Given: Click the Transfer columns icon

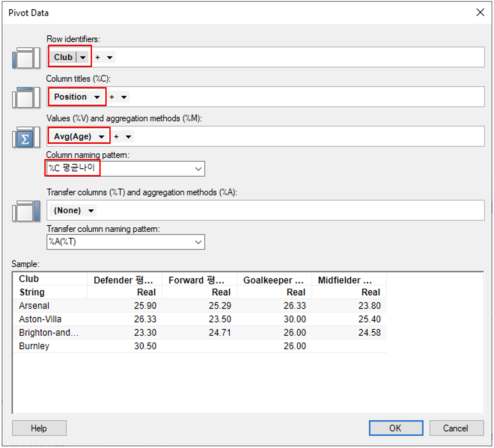Looking at the screenshot, I should (x=26, y=211).
